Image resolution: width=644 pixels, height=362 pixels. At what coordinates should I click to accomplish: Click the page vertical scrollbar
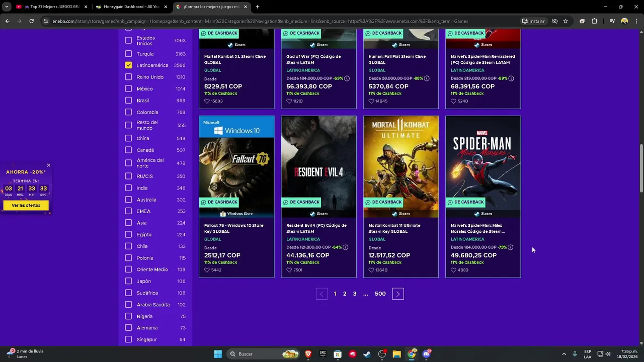pyautogui.click(x=641, y=168)
